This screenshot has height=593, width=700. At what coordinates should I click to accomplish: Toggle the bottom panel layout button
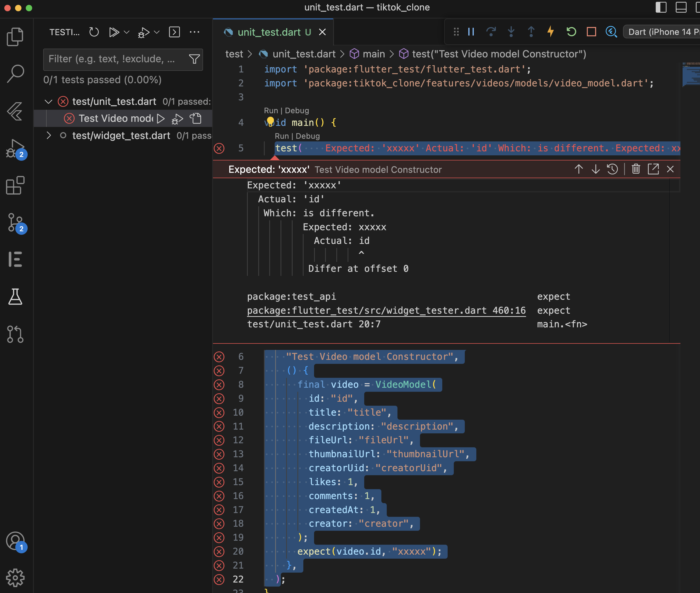pos(681,8)
